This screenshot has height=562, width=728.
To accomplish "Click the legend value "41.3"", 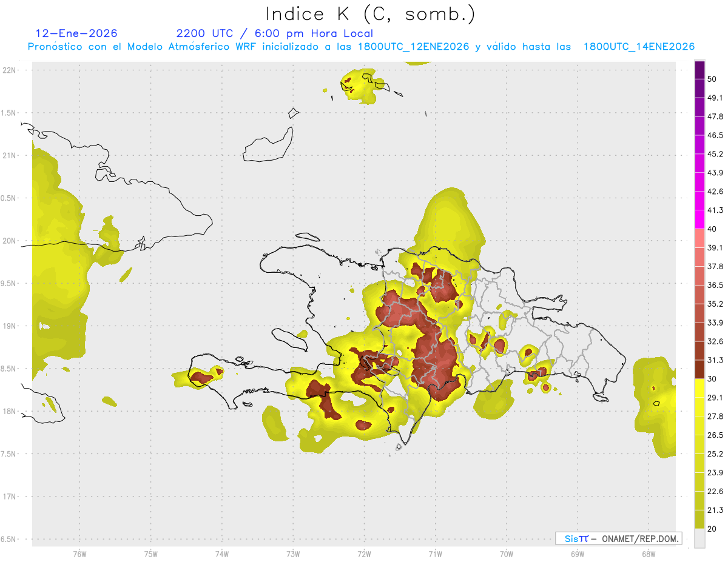I will tap(715, 210).
